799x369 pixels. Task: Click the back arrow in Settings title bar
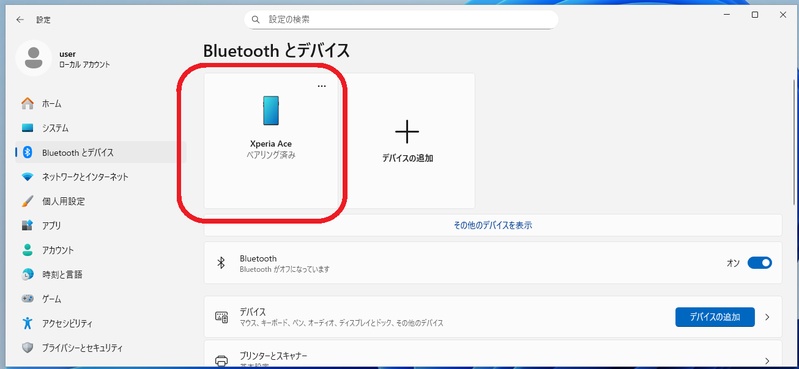[20, 19]
